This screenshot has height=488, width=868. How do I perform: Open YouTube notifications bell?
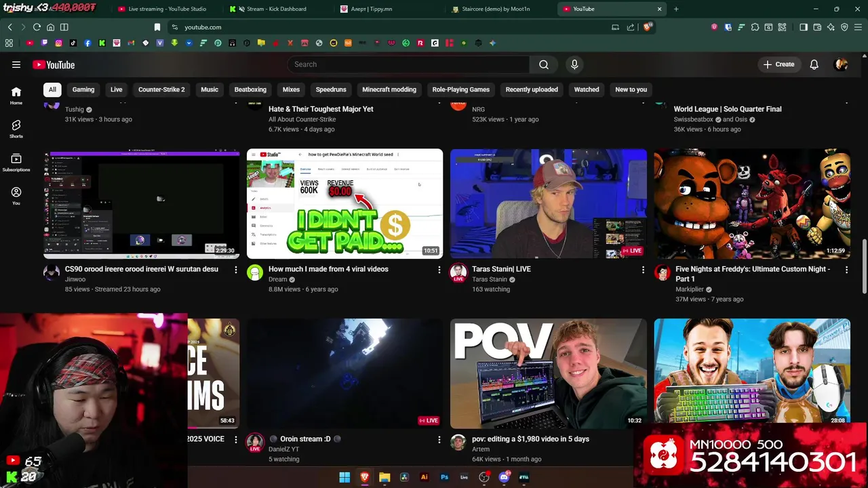point(814,64)
